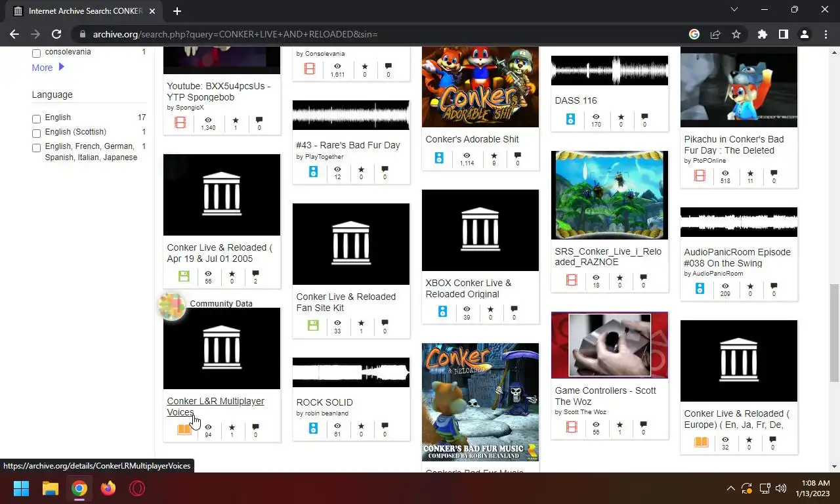Screen dimensions: 840x504
Task: Open Firefox from the taskbar
Action: point(108,488)
